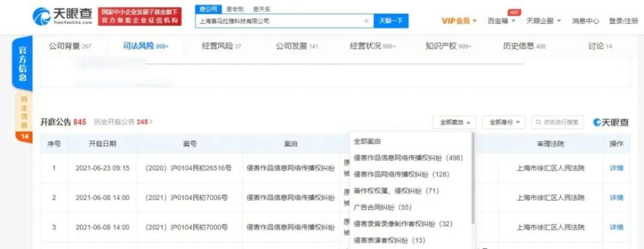Switch to 司法风险 tab
644x249 pixels.
146,46
